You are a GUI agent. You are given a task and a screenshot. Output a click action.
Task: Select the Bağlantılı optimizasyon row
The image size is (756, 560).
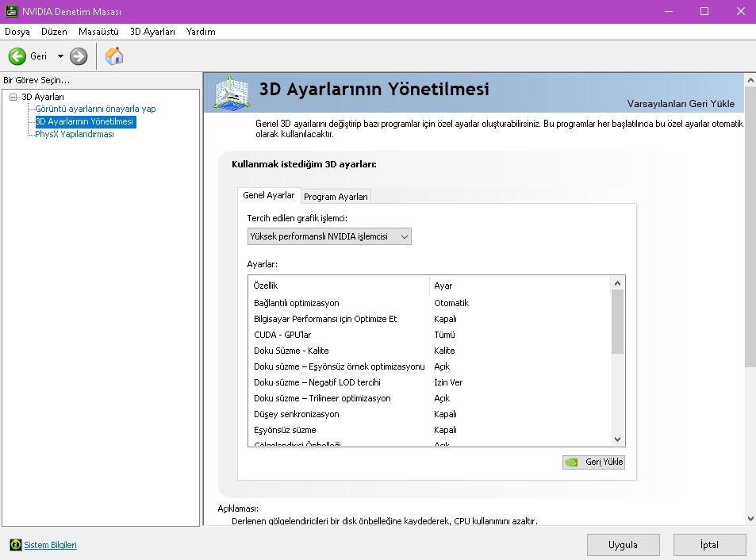coord(429,303)
